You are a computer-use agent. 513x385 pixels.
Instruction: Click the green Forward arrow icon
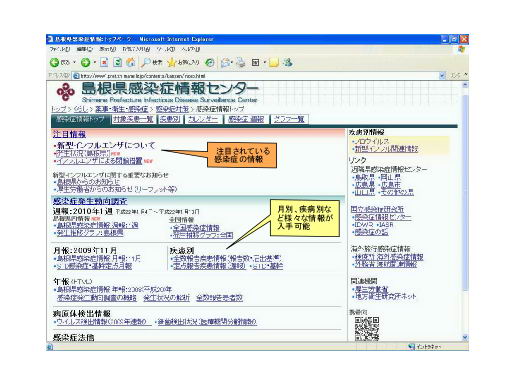click(85, 62)
